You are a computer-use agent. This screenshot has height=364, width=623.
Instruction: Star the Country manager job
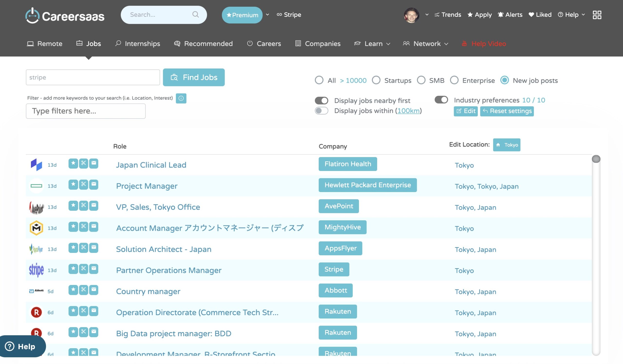73,290
